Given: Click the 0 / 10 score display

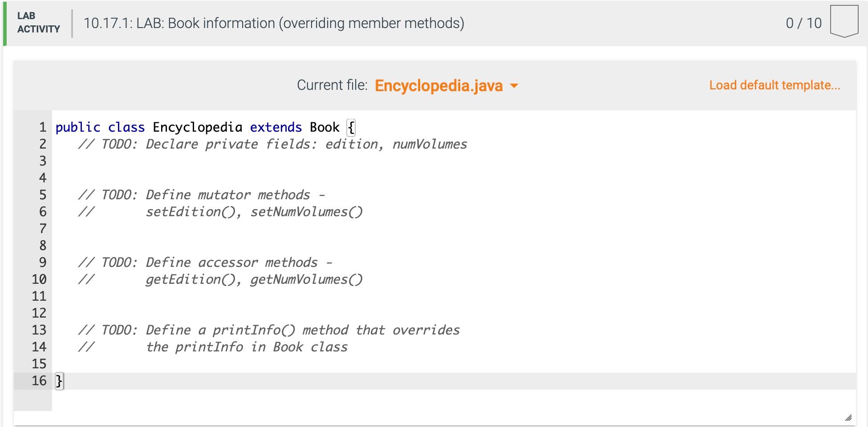Looking at the screenshot, I should coord(803,23).
